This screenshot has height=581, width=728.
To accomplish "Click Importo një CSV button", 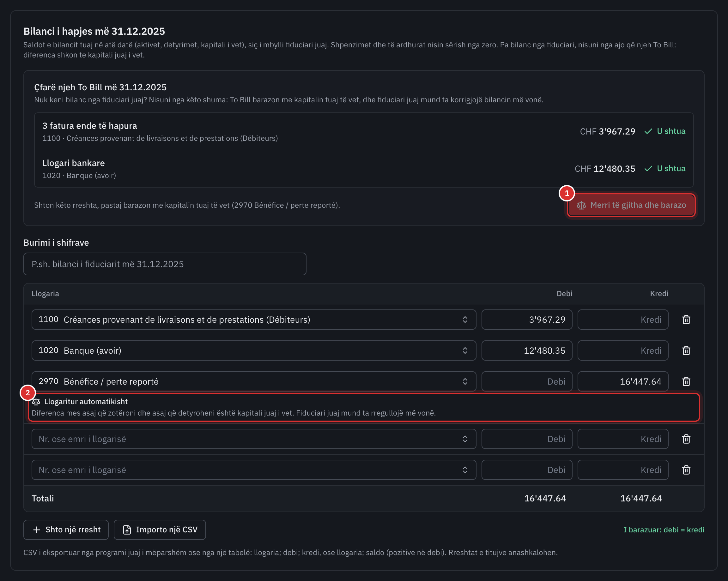I will point(160,530).
